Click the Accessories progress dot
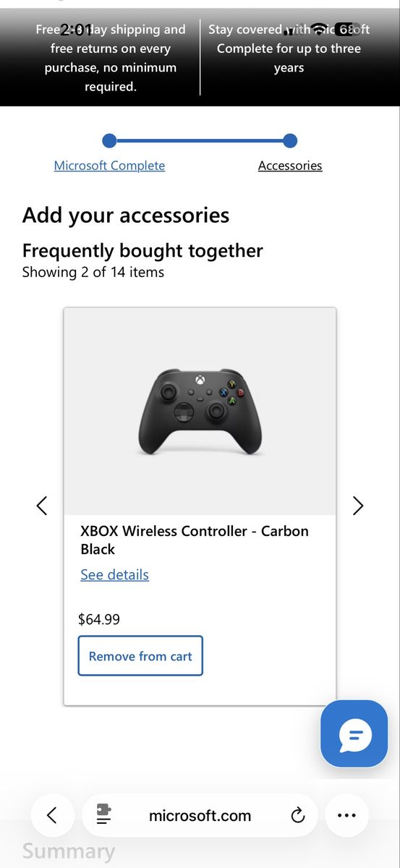The height and width of the screenshot is (868, 400). [290, 140]
